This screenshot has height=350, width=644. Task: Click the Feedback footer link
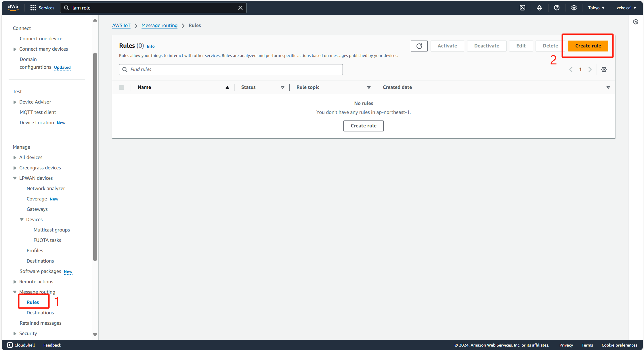(x=52, y=345)
